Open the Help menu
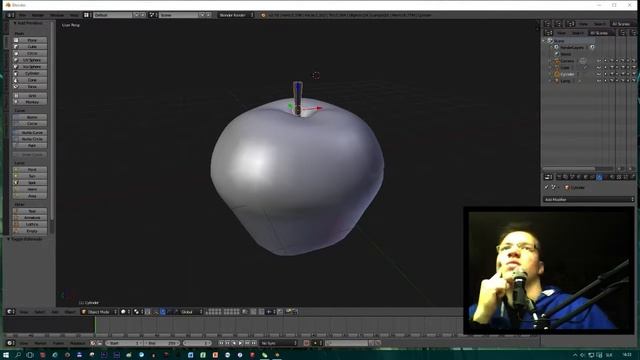Image resolution: width=640 pixels, height=360 pixels. (x=73, y=15)
